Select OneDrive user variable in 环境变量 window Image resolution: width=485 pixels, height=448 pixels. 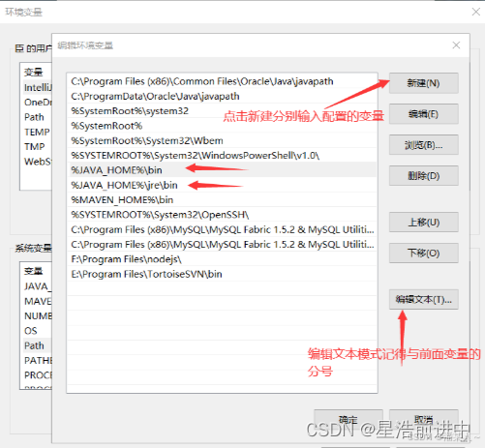click(37, 103)
